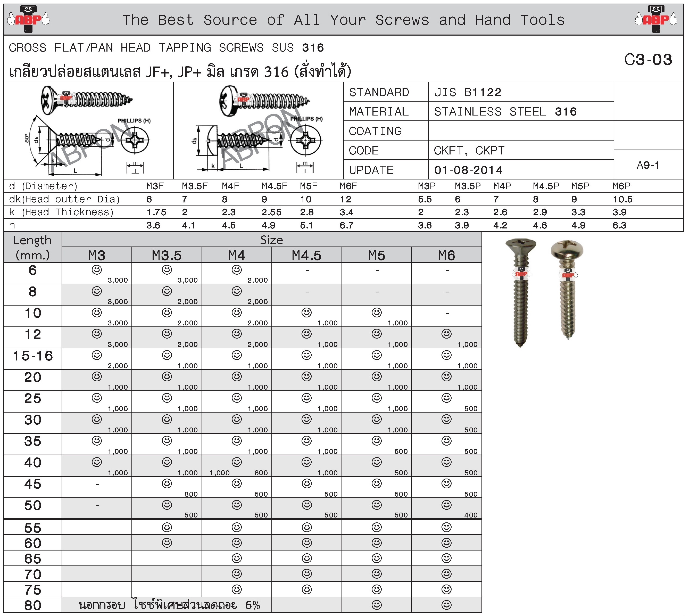The width and height of the screenshot is (690, 616).
Task: Click the smiley for M3 at length 30
Action: point(97,419)
